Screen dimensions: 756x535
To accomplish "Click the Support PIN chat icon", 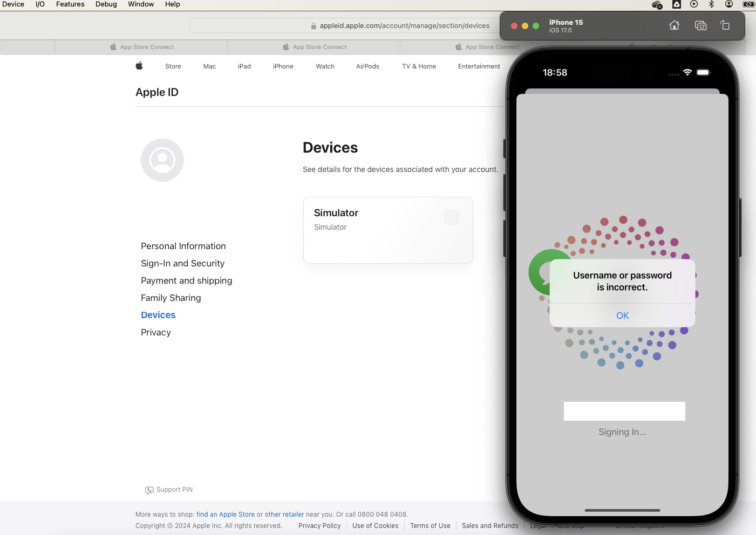I will (x=149, y=490).
